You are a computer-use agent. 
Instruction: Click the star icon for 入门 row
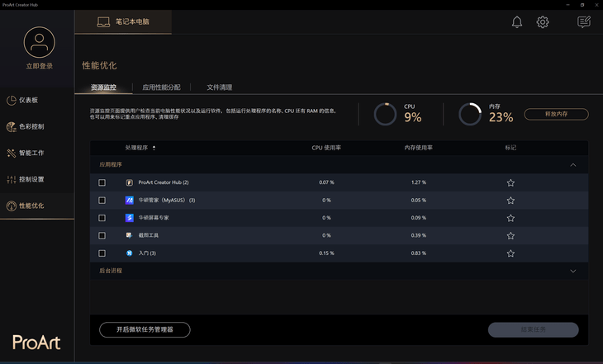(510, 253)
